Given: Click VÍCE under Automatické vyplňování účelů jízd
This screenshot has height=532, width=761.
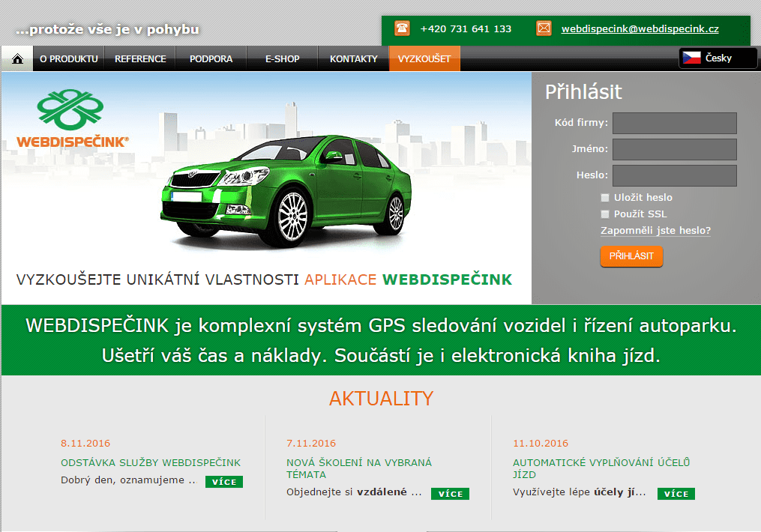Looking at the screenshot, I should (676, 494).
